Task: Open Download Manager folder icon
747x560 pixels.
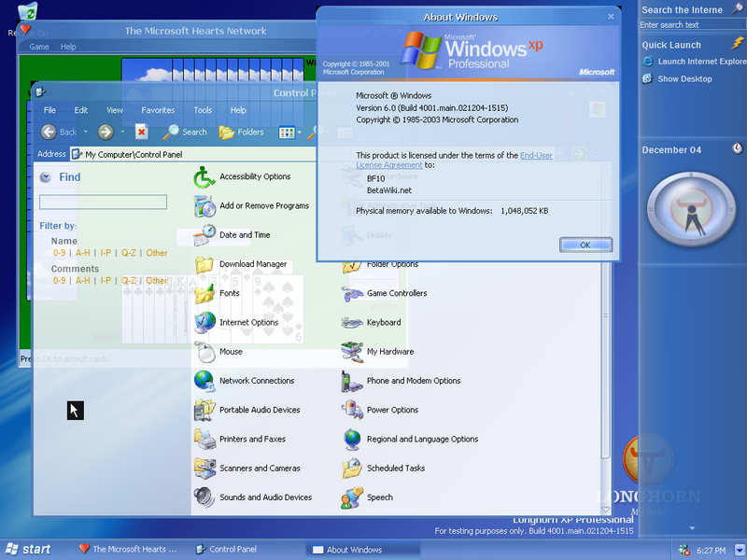Action: pyautogui.click(x=204, y=264)
